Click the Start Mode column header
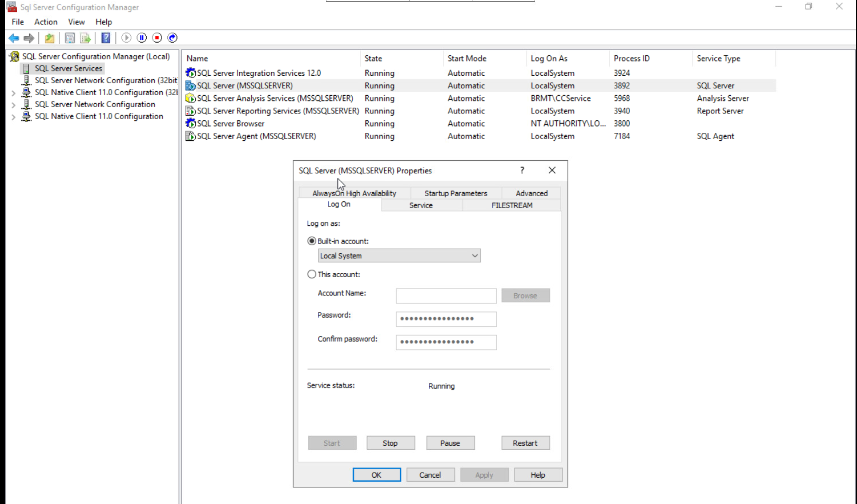857x504 pixels. pyautogui.click(x=485, y=58)
